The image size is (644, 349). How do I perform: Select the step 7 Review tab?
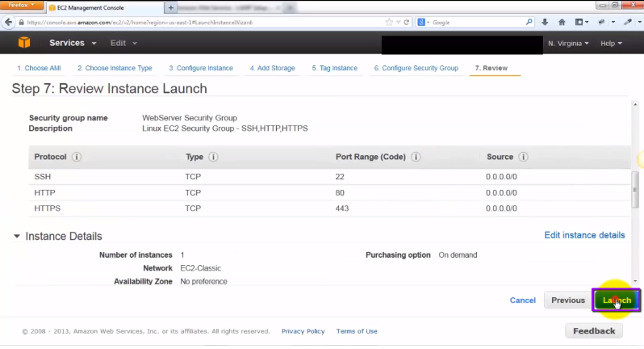(x=491, y=68)
